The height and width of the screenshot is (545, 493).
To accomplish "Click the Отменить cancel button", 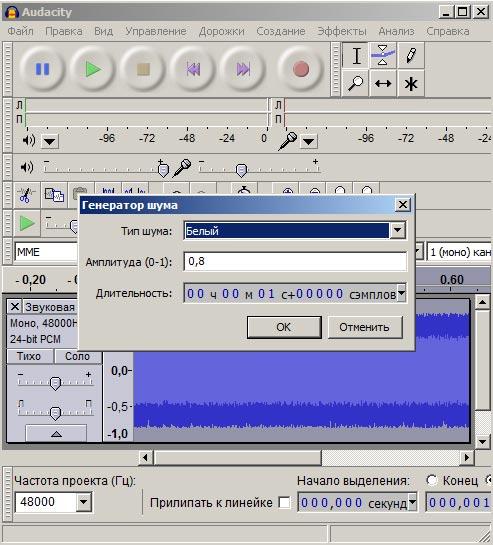I will tap(365, 327).
